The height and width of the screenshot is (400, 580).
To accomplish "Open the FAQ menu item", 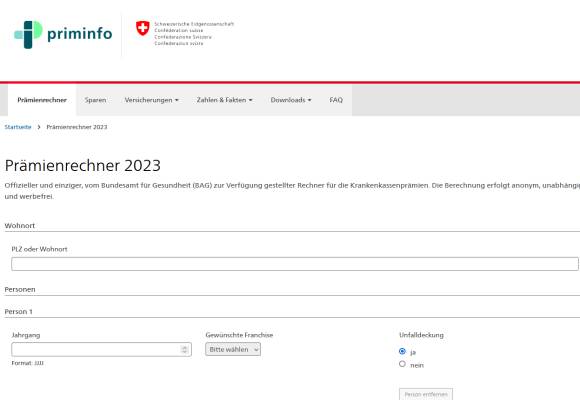I will pyautogui.click(x=336, y=100).
